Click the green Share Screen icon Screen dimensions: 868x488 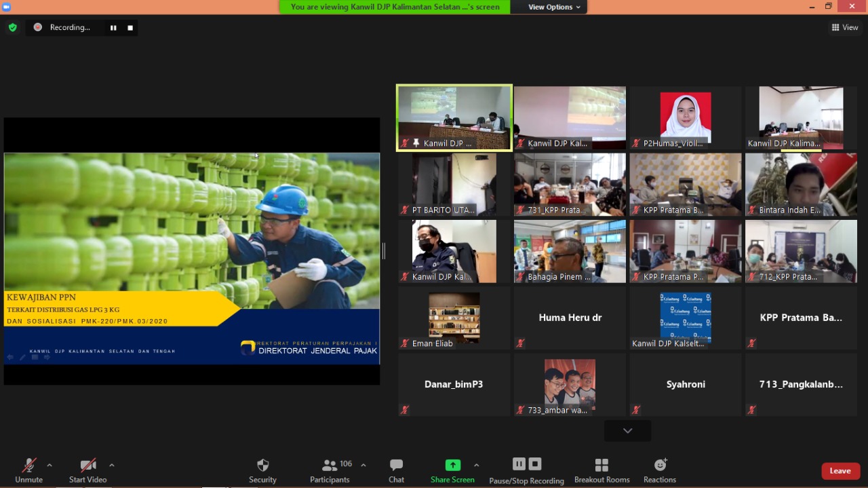pos(452,466)
